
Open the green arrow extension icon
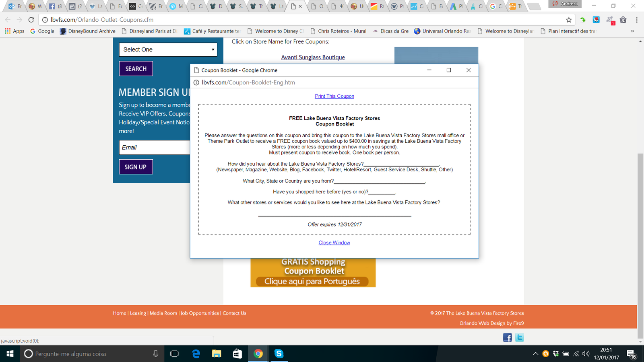(x=583, y=20)
